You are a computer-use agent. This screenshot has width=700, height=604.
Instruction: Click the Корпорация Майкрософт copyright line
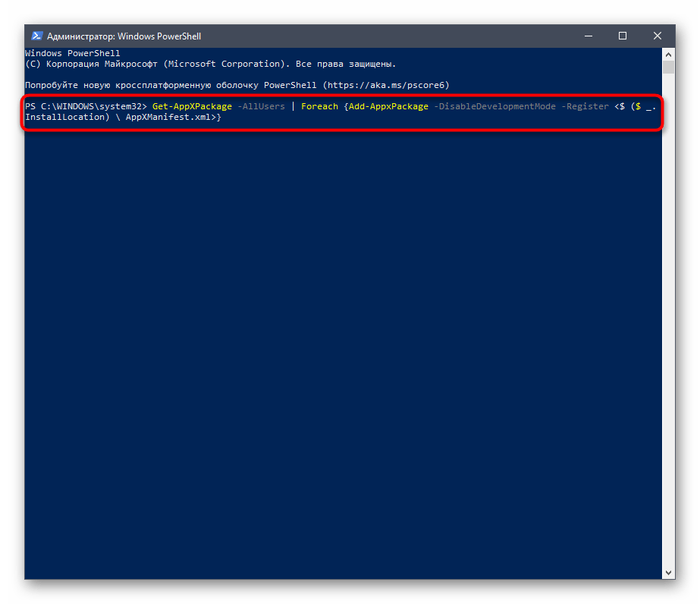pos(210,64)
